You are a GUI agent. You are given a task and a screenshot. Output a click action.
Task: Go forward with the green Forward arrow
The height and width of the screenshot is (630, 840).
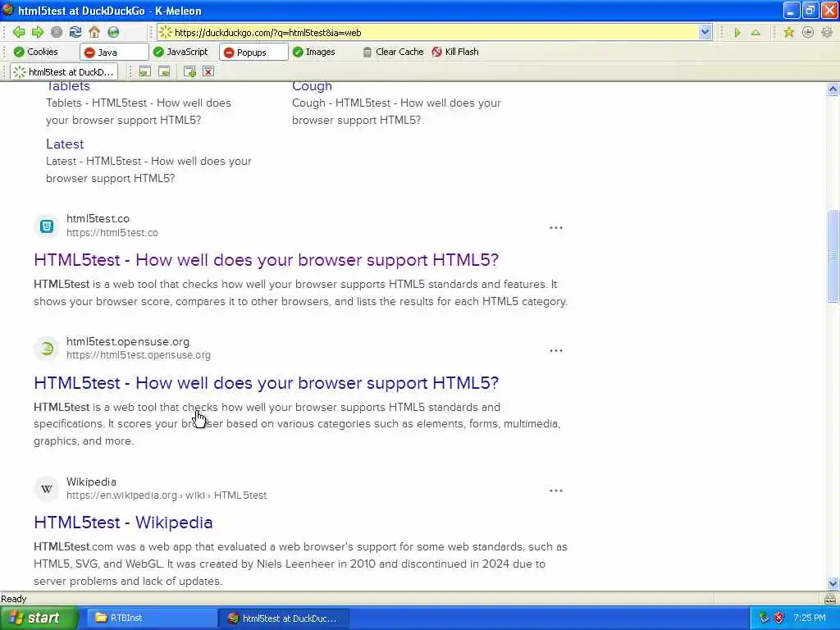(38, 32)
